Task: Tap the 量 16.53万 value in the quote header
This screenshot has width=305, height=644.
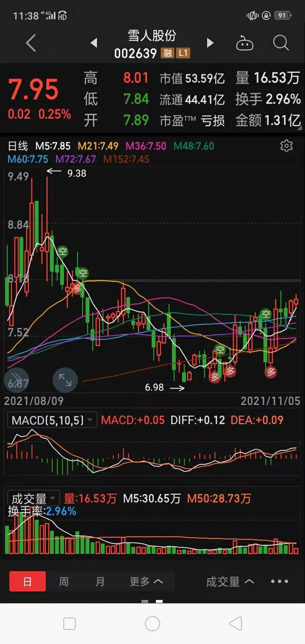Action: (x=268, y=78)
